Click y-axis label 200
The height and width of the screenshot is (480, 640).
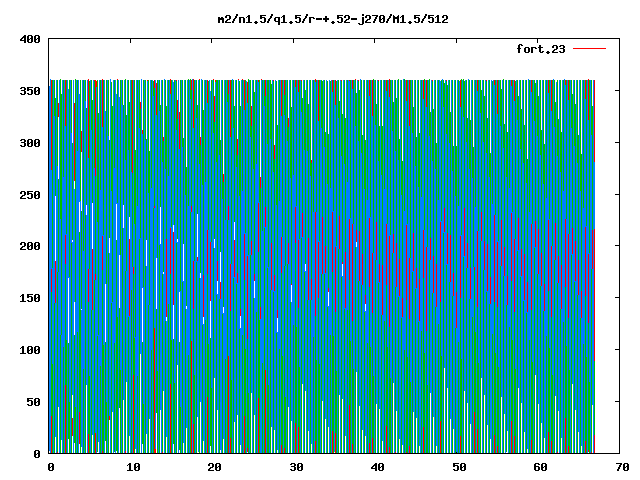30,246
